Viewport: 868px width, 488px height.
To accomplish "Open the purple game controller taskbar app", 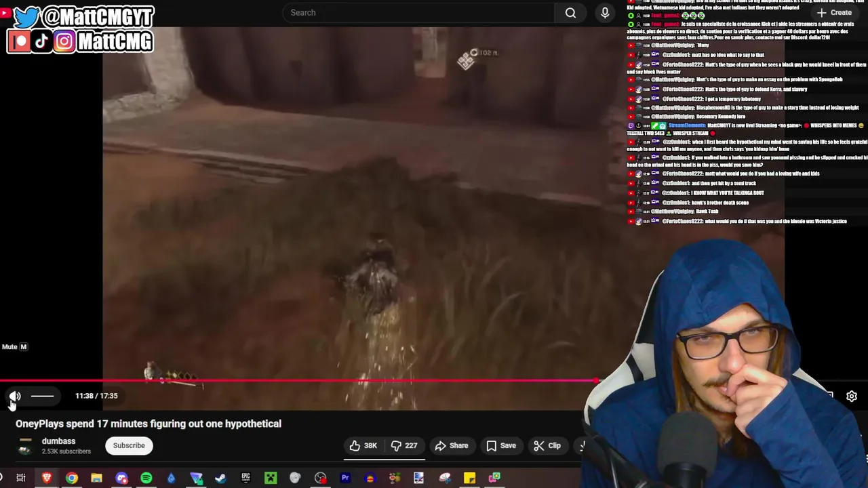I will click(121, 478).
